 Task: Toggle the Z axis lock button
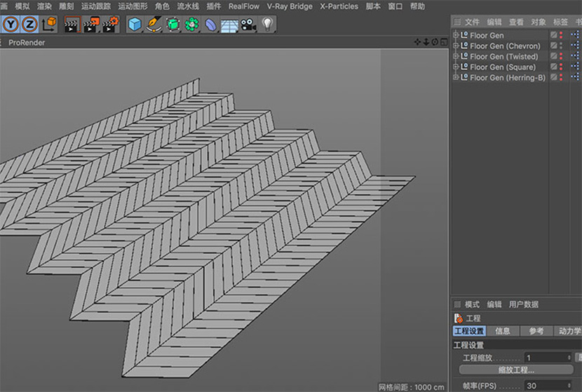pos(29,25)
